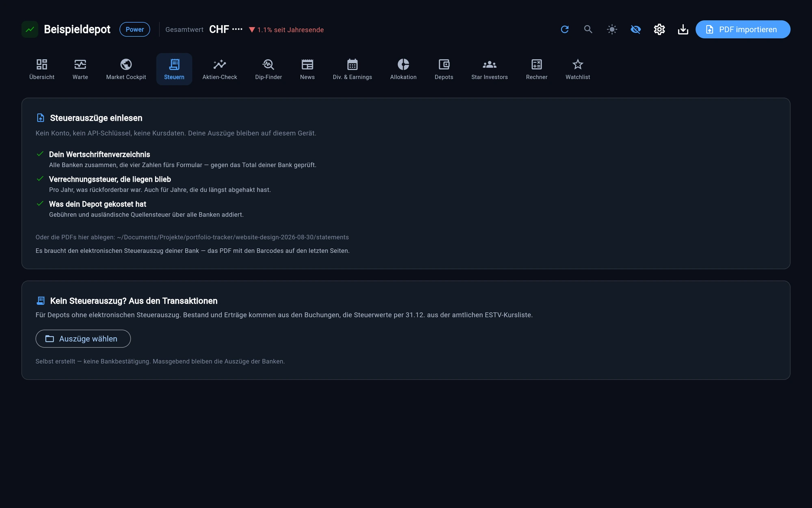Toggle light mode with the sun icon
812x508 pixels.
pos(612,29)
